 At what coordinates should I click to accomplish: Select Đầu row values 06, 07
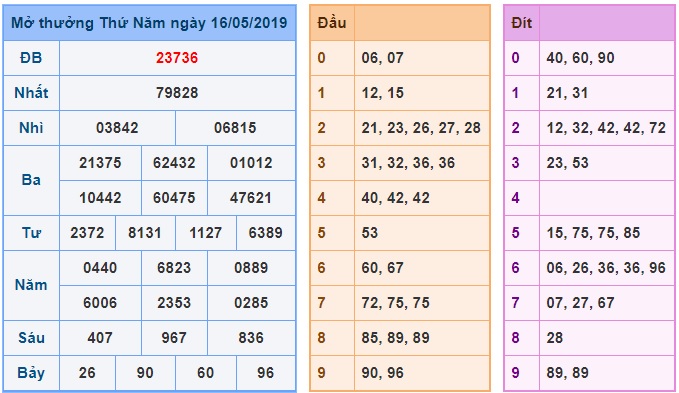pos(382,58)
